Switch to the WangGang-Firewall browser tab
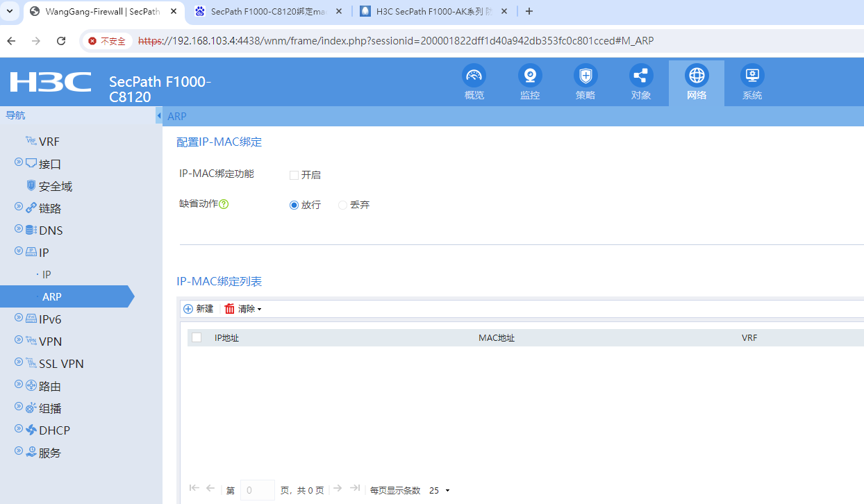Viewport: 864px width, 504px height. coord(103,11)
